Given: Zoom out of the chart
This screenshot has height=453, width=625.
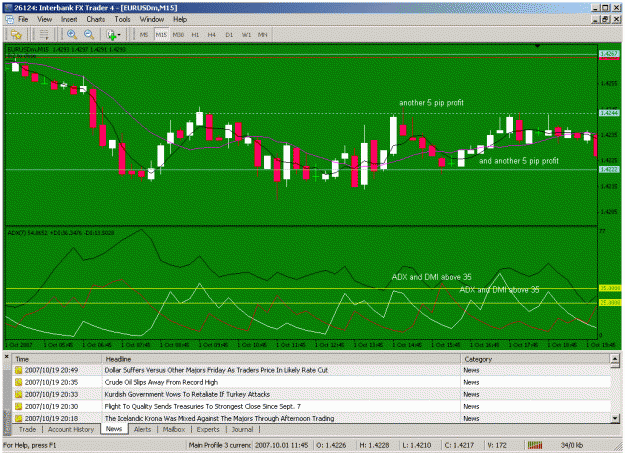Looking at the screenshot, I should tap(89, 35).
